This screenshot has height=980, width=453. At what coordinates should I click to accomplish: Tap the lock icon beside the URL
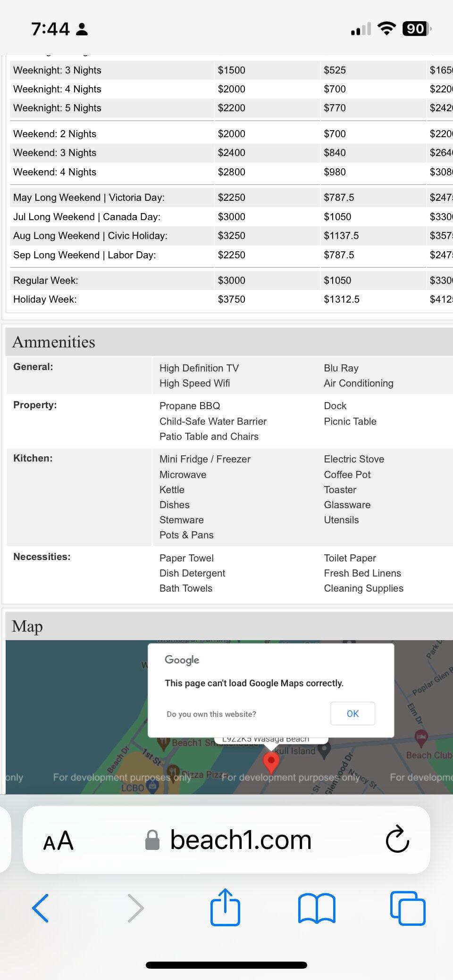[x=152, y=840]
